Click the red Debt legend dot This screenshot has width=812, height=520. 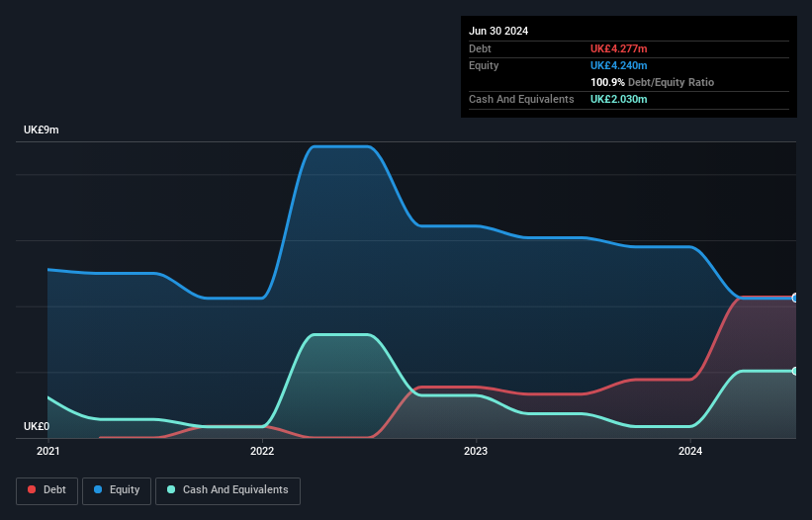[32, 489]
